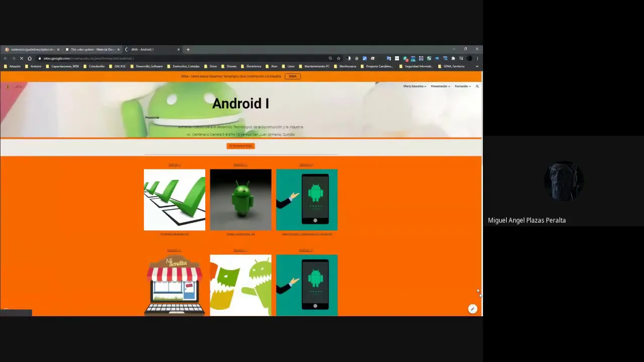Open the green checkmarks thumbnail
Viewport: 644px width, 362px height.
175,200
